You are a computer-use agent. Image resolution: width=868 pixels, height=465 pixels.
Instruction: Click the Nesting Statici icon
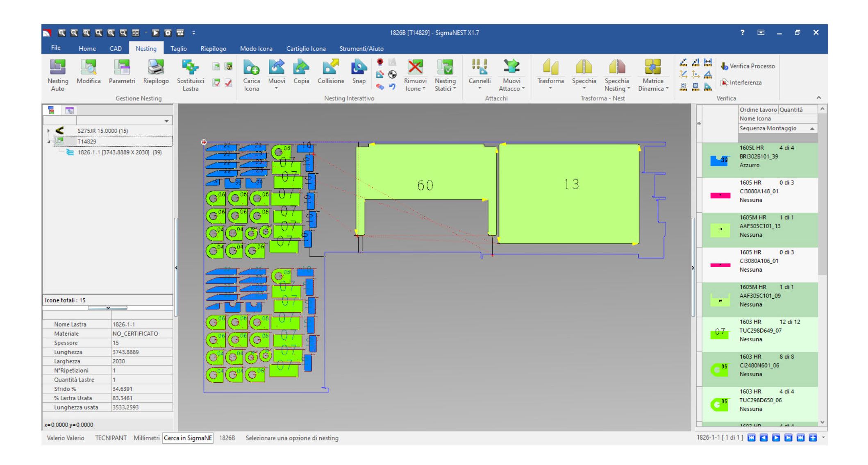point(445,67)
